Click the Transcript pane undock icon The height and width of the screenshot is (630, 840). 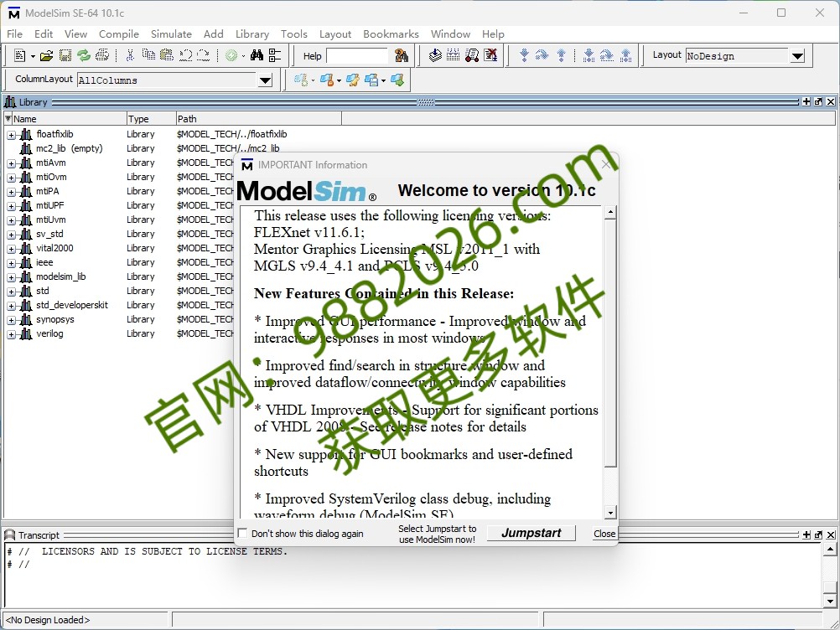(818, 534)
